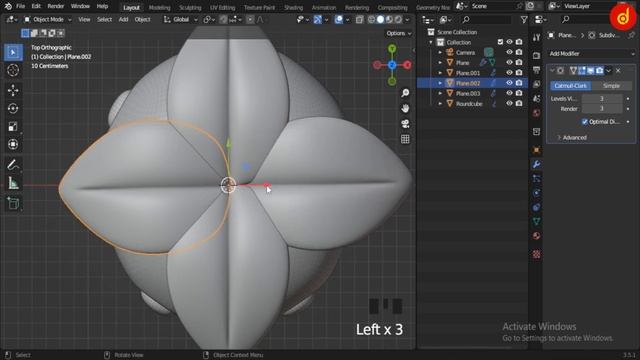Open the Material properties tab
640x360 pixels.
tap(536, 236)
